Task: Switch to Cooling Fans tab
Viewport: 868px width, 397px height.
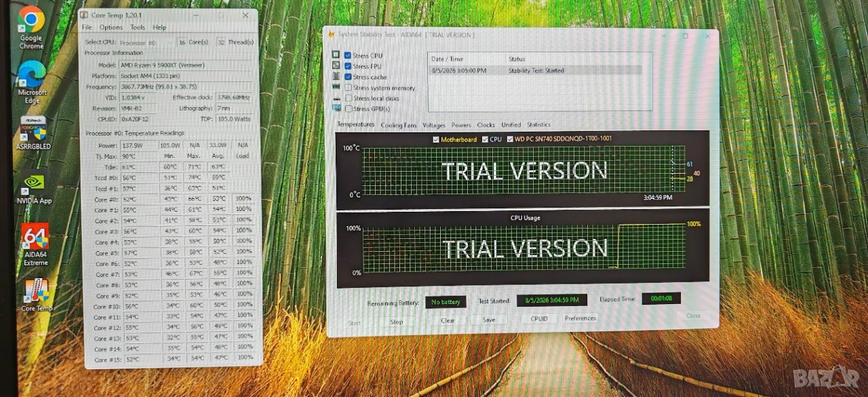Action: pyautogui.click(x=398, y=125)
